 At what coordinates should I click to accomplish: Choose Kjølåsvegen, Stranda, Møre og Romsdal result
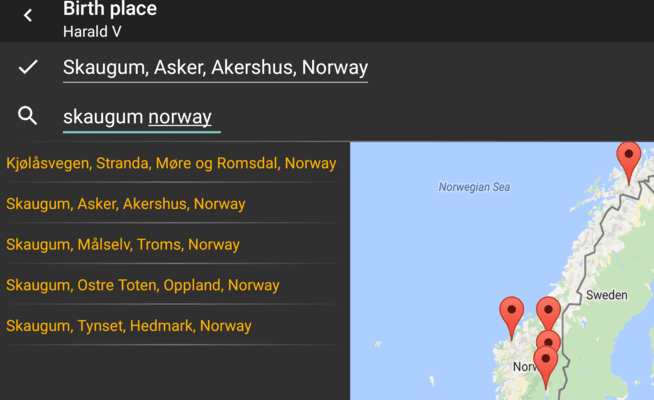coord(171,163)
